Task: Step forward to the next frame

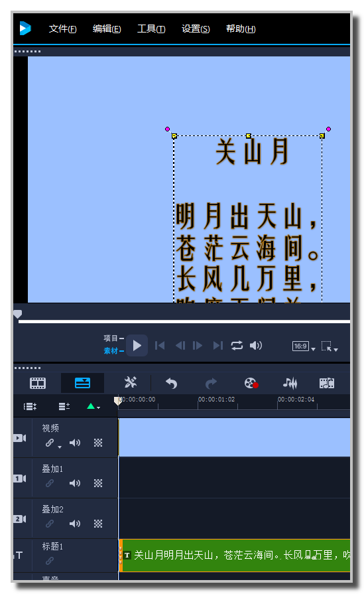Action: tap(197, 346)
